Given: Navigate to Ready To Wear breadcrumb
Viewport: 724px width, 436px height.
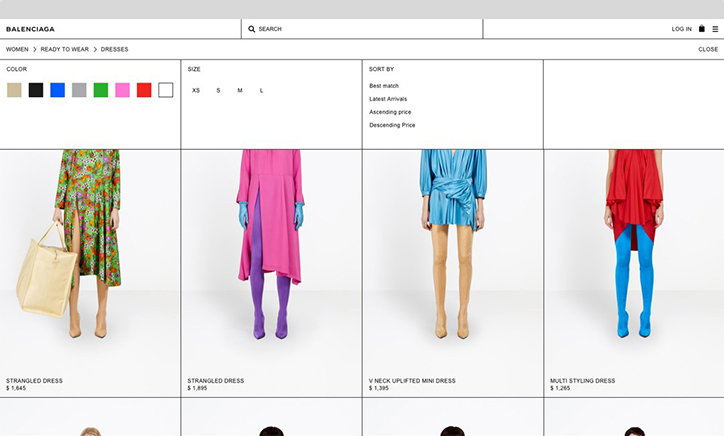Looking at the screenshot, I should pyautogui.click(x=65, y=49).
